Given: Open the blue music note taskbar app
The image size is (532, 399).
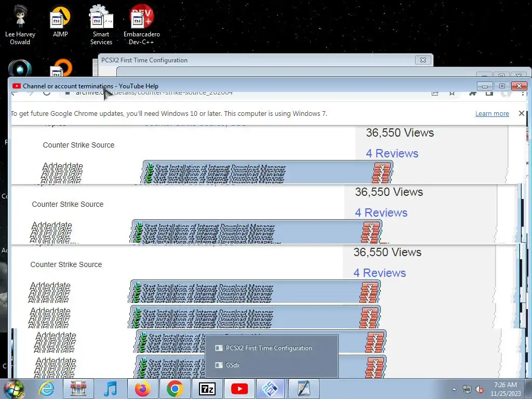Looking at the screenshot, I should point(111,389).
